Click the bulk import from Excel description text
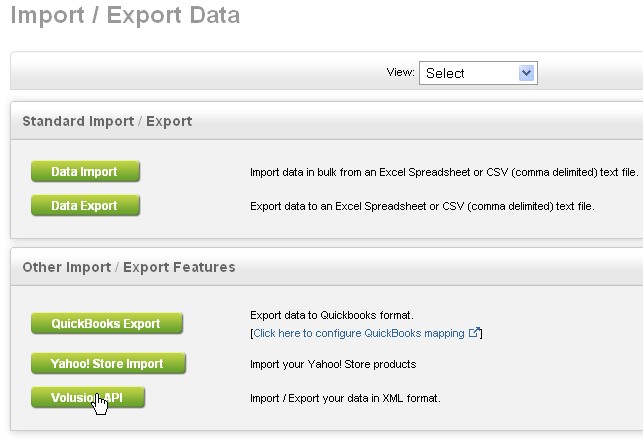 [444, 172]
